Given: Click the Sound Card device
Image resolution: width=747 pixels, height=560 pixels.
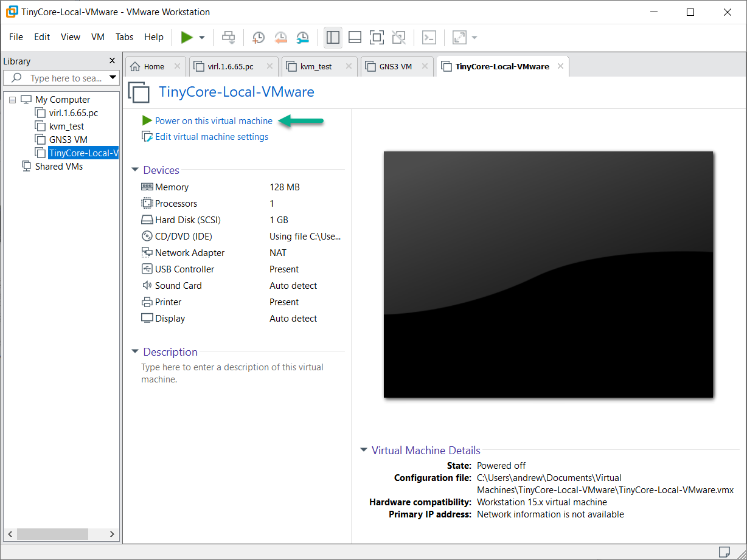Looking at the screenshot, I should [242, 286].
